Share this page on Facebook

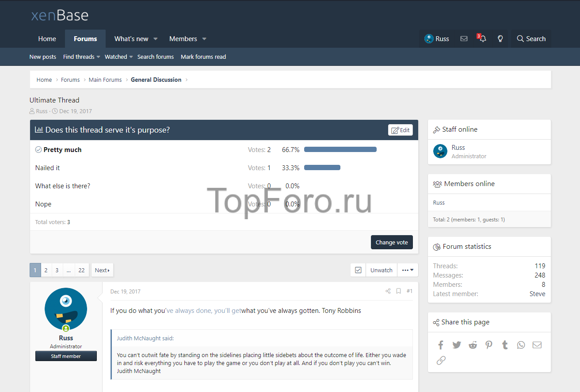pos(441,345)
